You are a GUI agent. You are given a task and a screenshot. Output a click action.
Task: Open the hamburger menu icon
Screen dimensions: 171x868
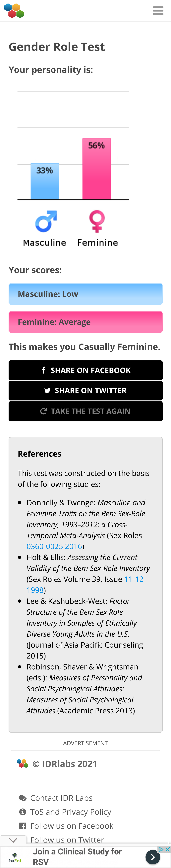click(158, 11)
